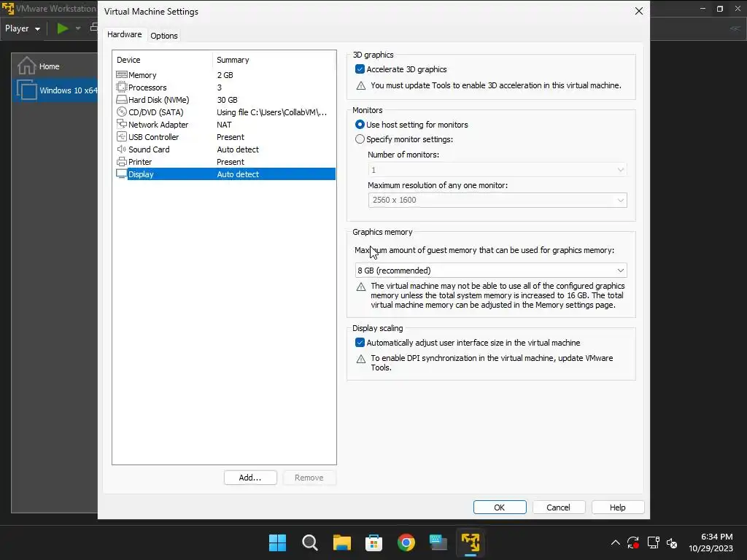The image size is (747, 560).
Task: Open Microsoft Store from taskbar
Action: tap(374, 542)
